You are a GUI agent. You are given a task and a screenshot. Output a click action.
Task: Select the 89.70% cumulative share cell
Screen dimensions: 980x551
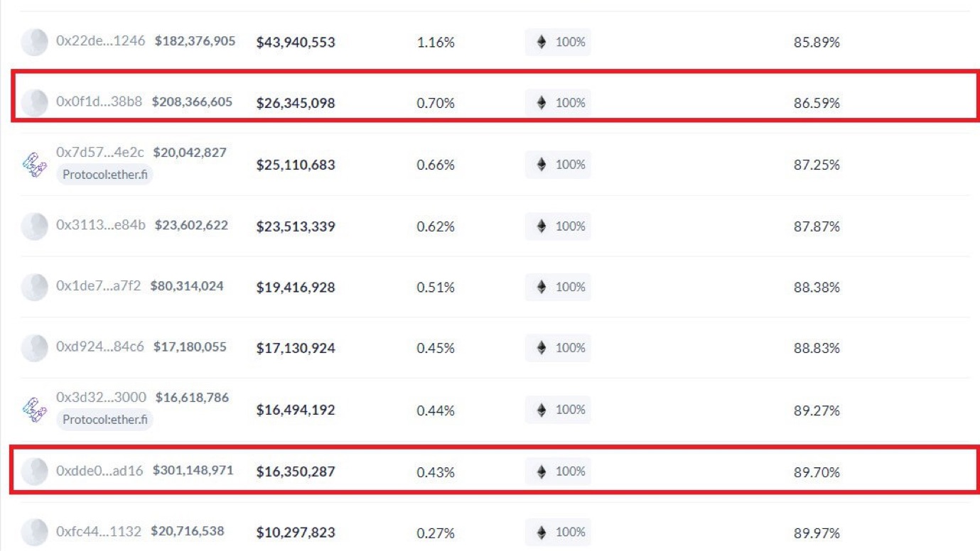point(817,471)
